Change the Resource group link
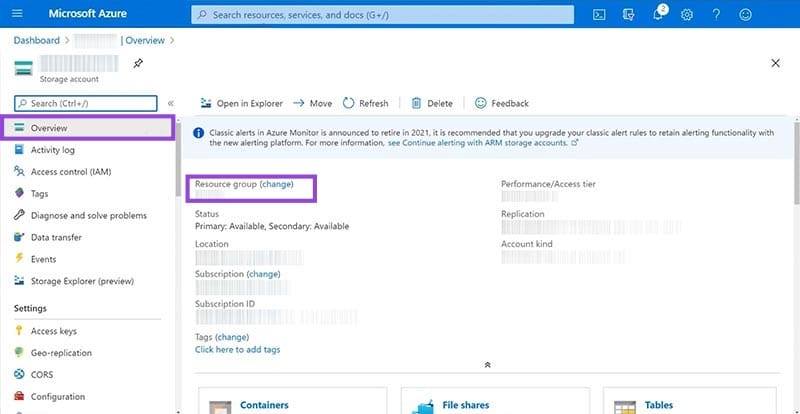Viewport: 800px width, 414px height. (x=277, y=184)
